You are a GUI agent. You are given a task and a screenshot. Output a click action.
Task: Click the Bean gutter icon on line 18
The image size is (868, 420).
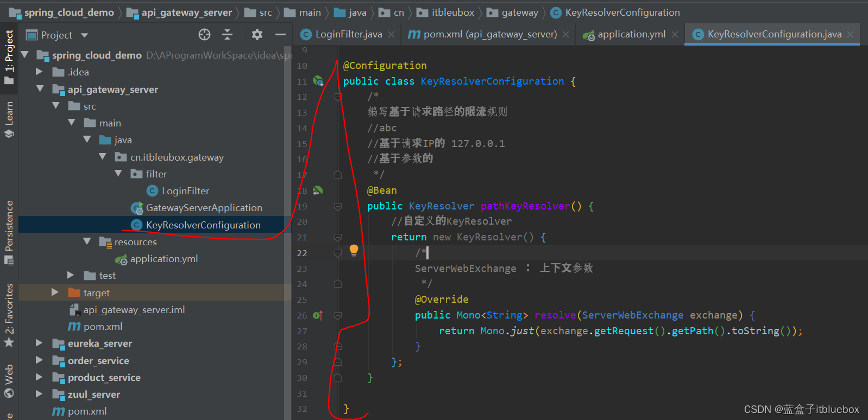(x=318, y=190)
